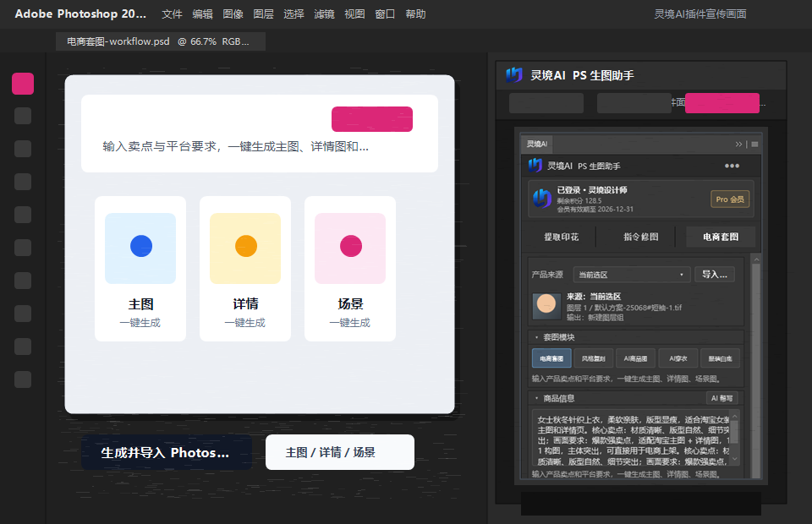
Task: Click the 灵境AI logo beside PS 生图助手 banner title
Action: [514, 75]
